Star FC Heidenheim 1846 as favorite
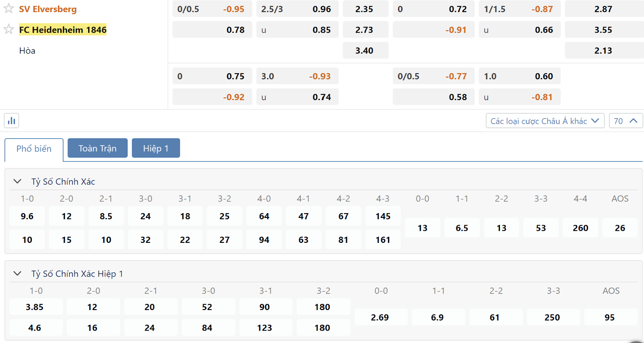 8,29
